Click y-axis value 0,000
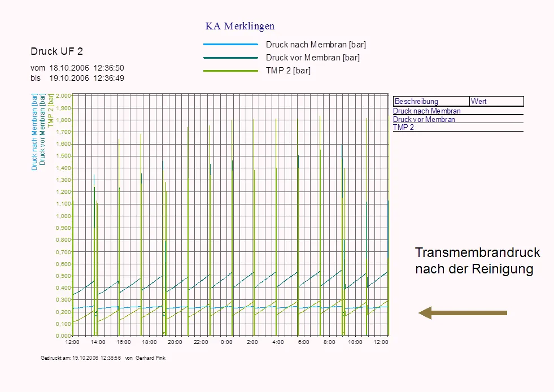Screen dimensions: 554x392 (64, 336)
